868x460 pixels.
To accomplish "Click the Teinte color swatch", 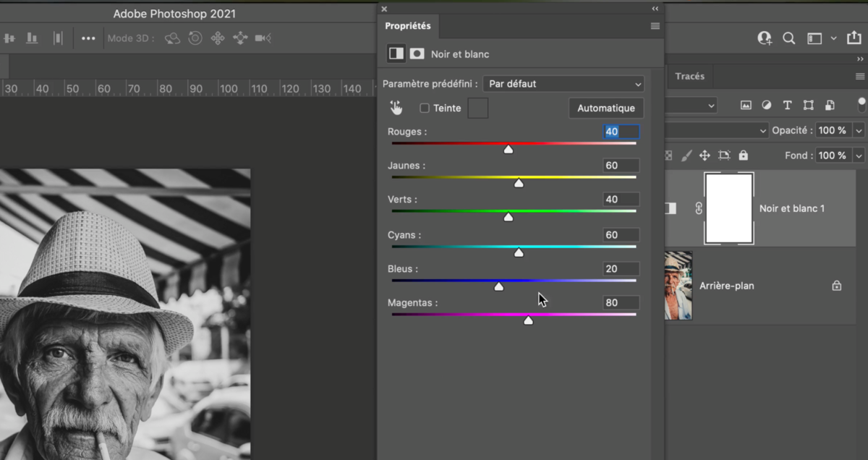I will [x=478, y=108].
